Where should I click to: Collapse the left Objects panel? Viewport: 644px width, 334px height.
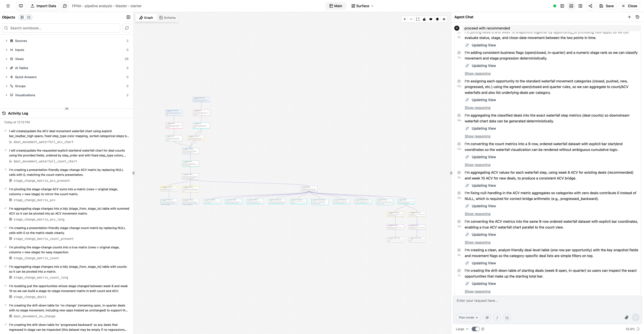pyautogui.click(x=129, y=17)
